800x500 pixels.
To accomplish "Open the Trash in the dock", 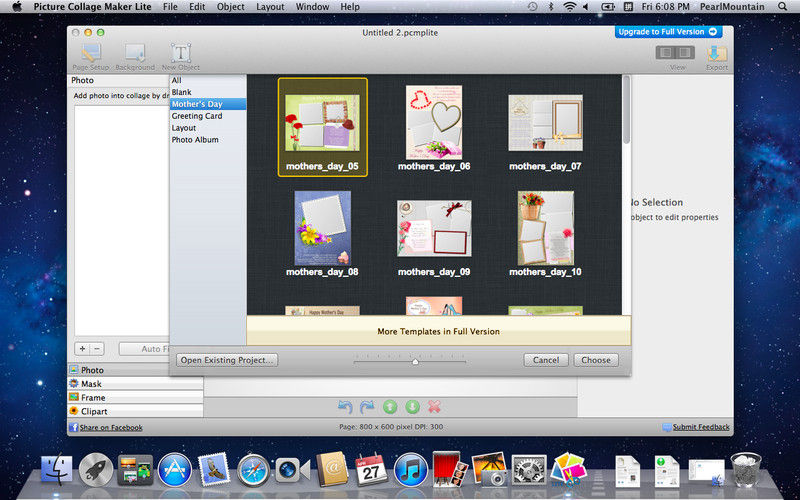I will point(746,469).
